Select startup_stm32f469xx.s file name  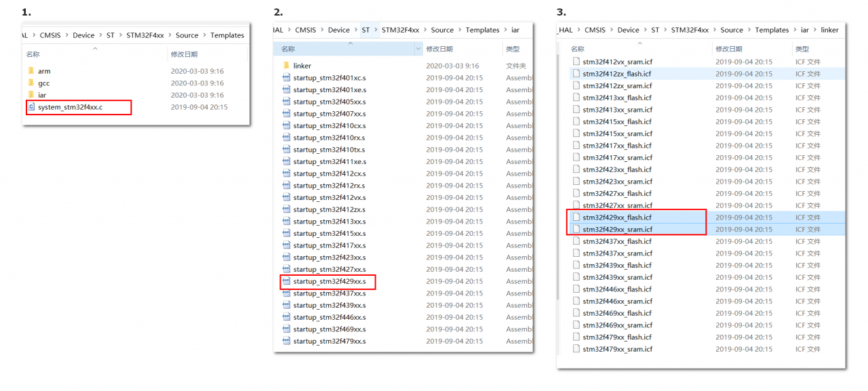(330, 329)
